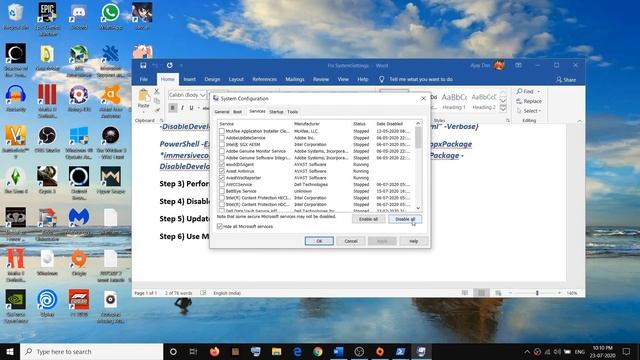Check the BattlEye Service checkbox
This screenshot has width=640, height=360.
222,191
